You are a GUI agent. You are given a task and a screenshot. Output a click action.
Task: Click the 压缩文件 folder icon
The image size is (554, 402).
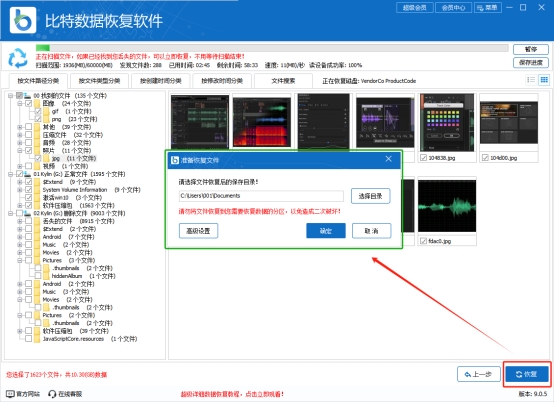pyautogui.click(x=37, y=135)
